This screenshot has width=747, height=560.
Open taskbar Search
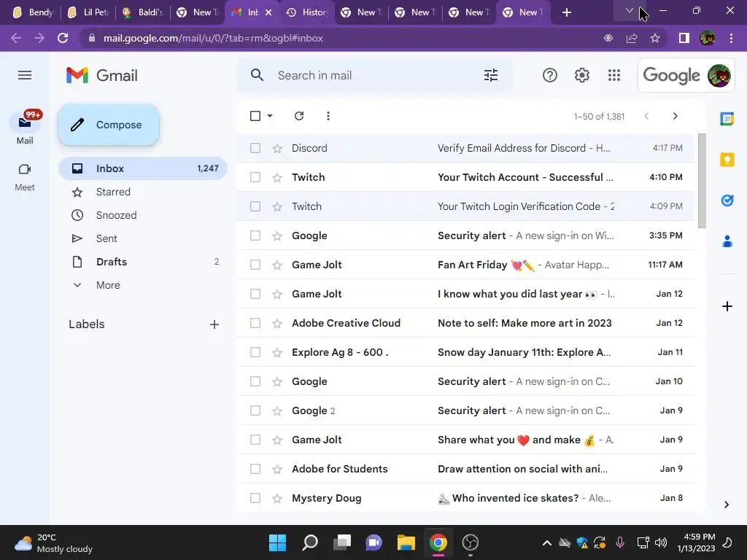[309, 542]
